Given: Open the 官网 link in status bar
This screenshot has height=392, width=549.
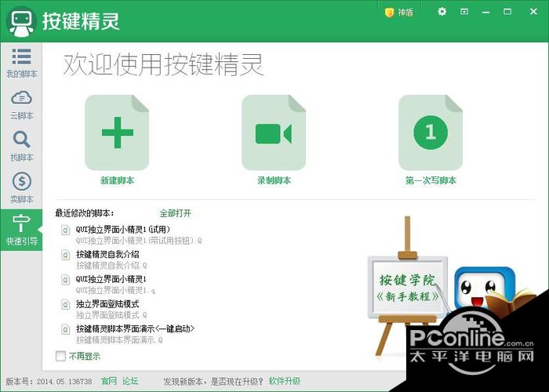Looking at the screenshot, I should pyautogui.click(x=108, y=381).
